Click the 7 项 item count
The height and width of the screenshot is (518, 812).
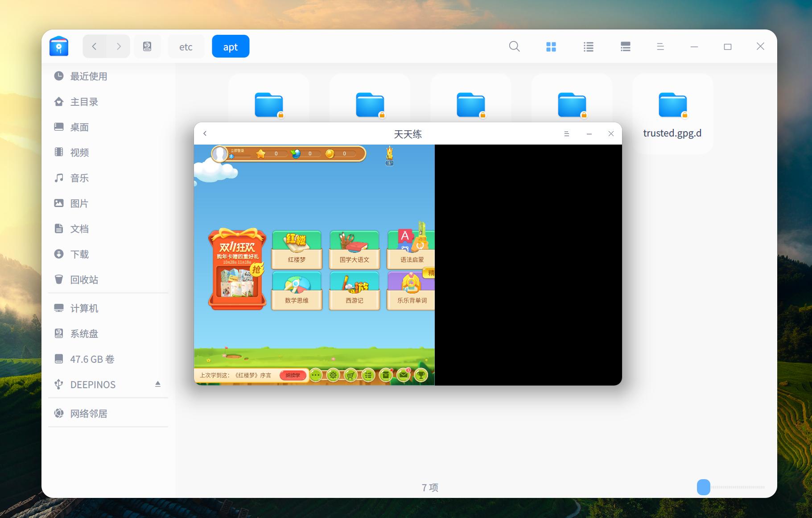pos(430,488)
